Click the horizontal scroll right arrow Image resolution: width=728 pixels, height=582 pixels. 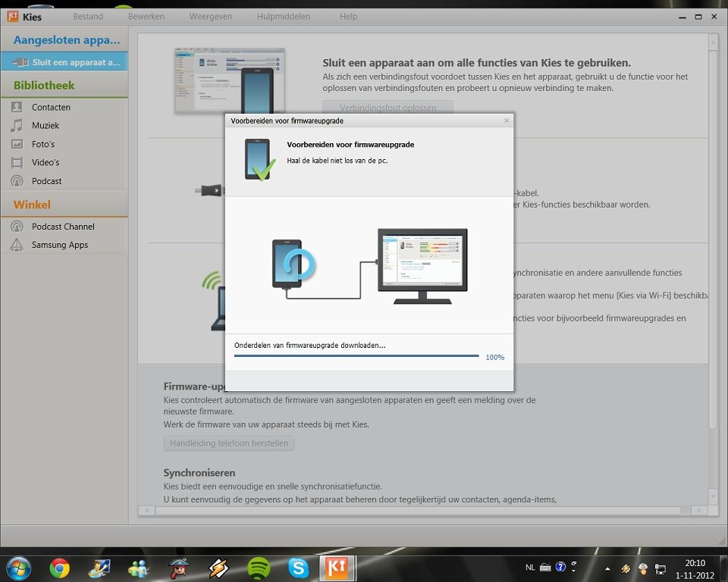coord(699,511)
